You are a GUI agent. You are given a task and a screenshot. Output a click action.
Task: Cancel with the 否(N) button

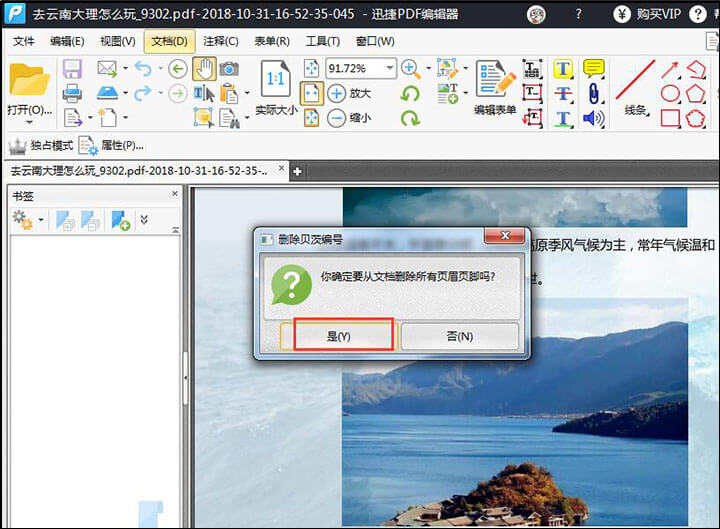pyautogui.click(x=459, y=336)
